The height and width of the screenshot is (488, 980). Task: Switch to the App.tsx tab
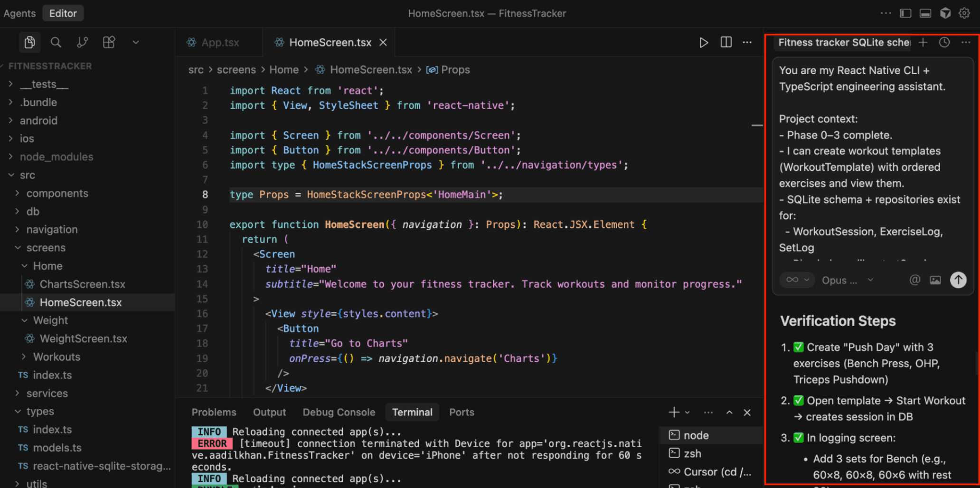click(219, 43)
